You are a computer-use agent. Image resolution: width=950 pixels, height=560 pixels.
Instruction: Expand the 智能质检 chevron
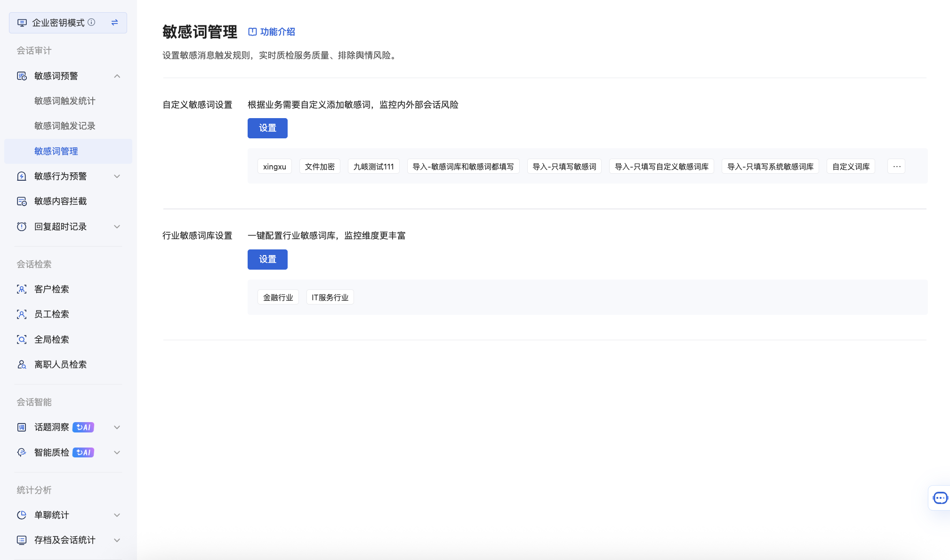tap(117, 453)
